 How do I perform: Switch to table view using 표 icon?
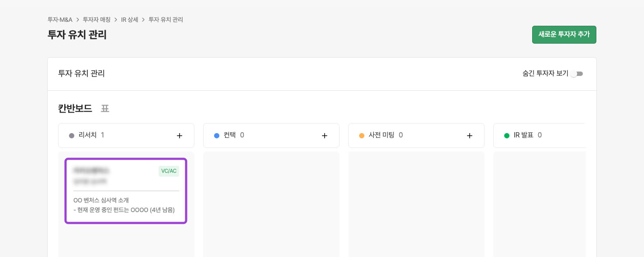[105, 109]
